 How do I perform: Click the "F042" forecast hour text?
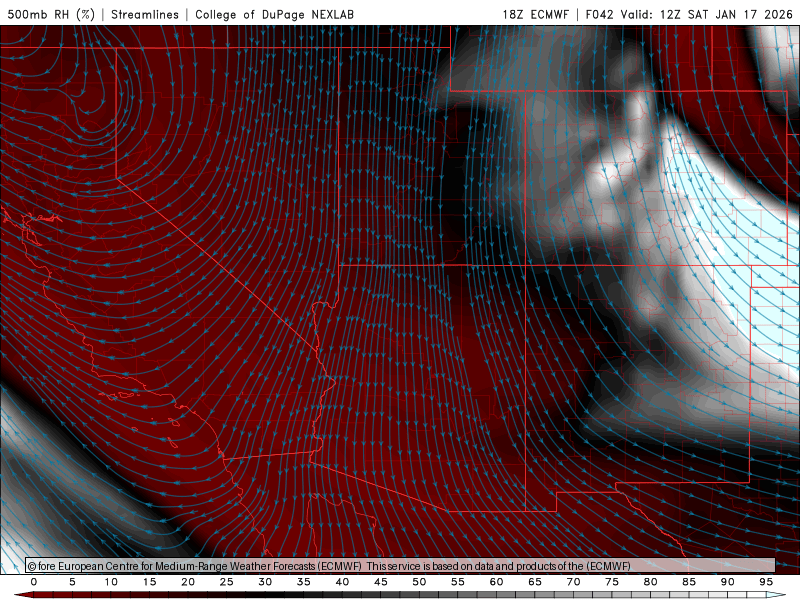point(599,14)
